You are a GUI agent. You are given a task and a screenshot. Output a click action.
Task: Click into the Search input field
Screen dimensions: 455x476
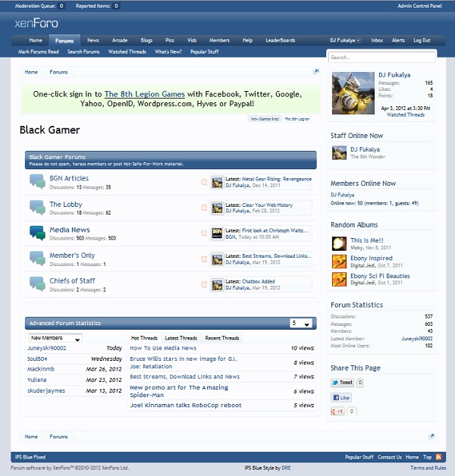(382, 57)
